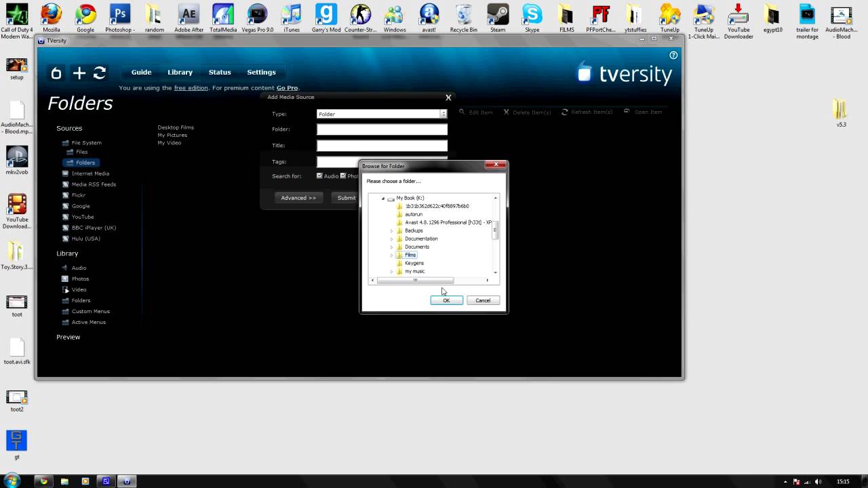
Task: Select the Keygens folder in tree
Action: (414, 263)
